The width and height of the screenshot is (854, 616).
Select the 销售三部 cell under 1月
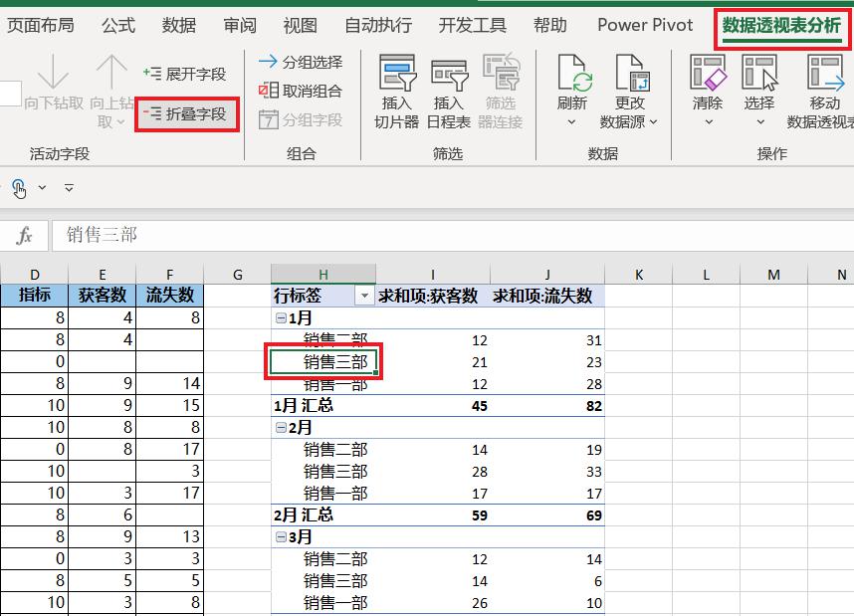pos(323,362)
